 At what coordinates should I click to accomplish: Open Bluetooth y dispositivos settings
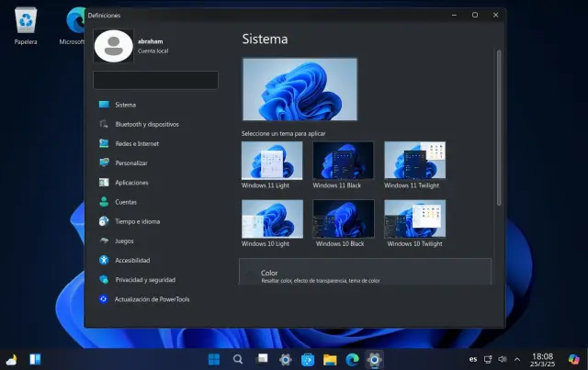click(x=146, y=124)
